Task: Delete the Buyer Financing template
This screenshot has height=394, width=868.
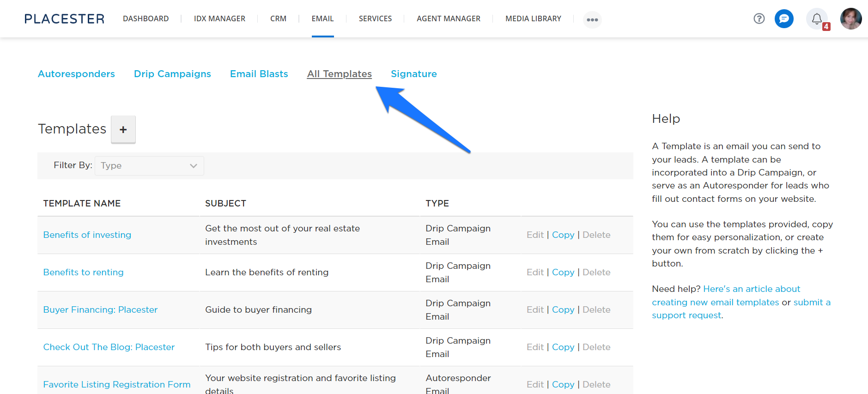Action: (596, 309)
